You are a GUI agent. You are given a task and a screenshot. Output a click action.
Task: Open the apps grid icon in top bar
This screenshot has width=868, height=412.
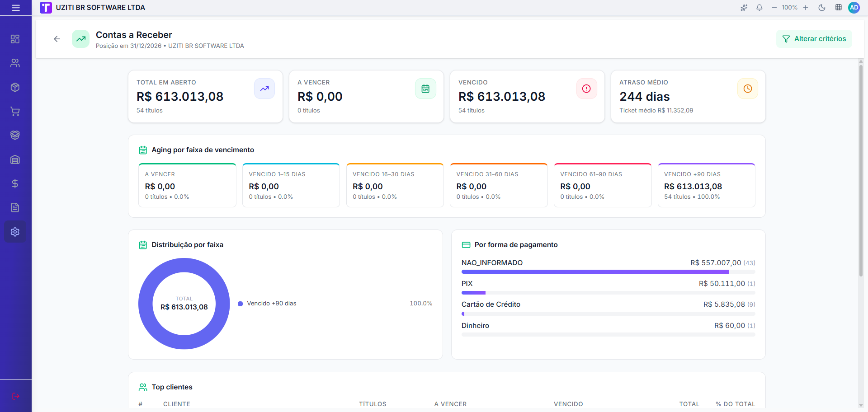pos(839,8)
